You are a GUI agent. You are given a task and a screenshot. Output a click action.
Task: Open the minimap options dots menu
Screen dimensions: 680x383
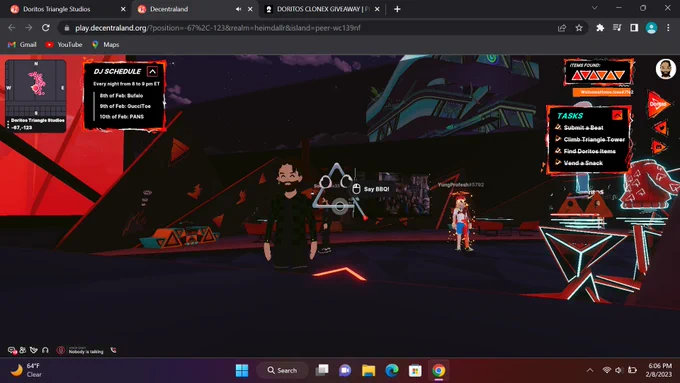coord(8,124)
